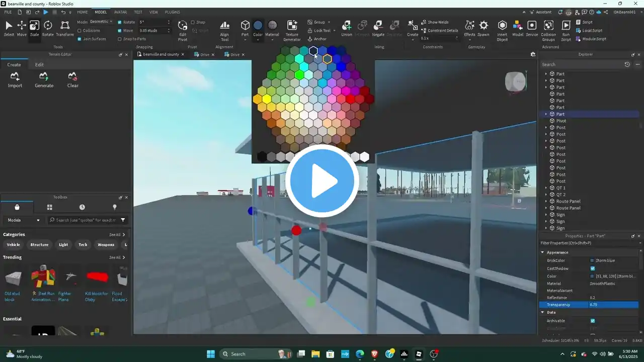This screenshot has width=644, height=362.
Task: Apply Union to the selected parts
Action: 347,29
